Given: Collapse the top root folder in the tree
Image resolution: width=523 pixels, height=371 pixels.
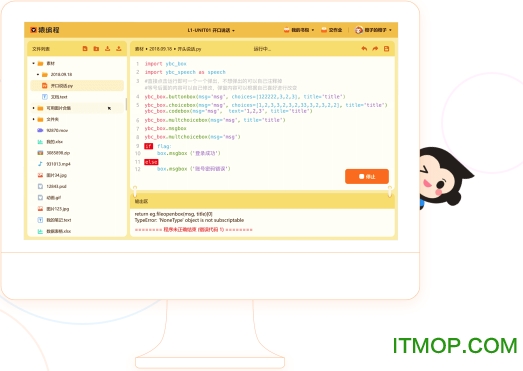Looking at the screenshot, I should 33,63.
